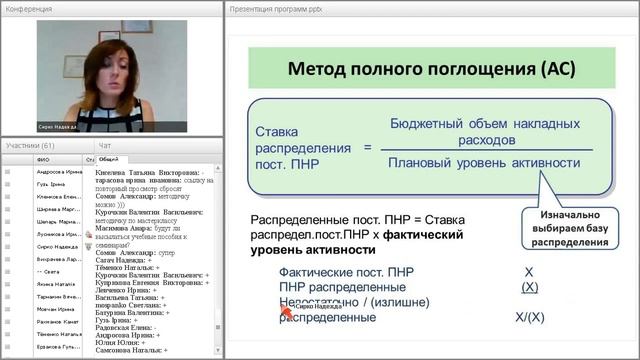Open the Участники (61) tab
Image resolution: width=640 pixels, height=360 pixels.
click(x=30, y=146)
